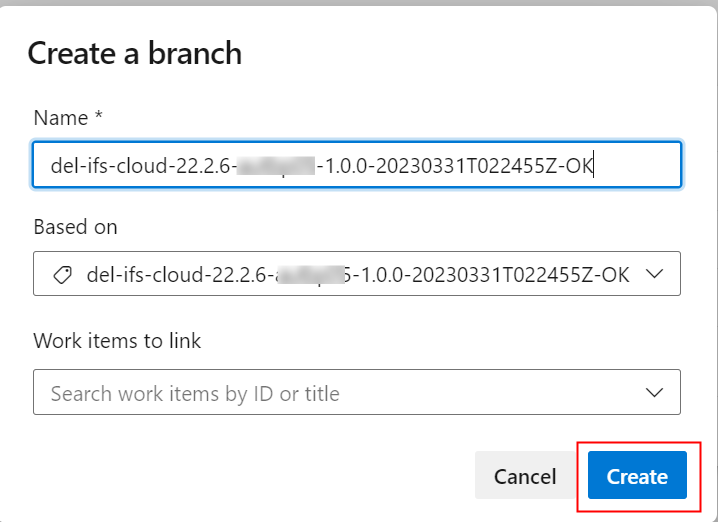718x522 pixels.
Task: Click the blurred text in Name field
Action: tap(277, 165)
